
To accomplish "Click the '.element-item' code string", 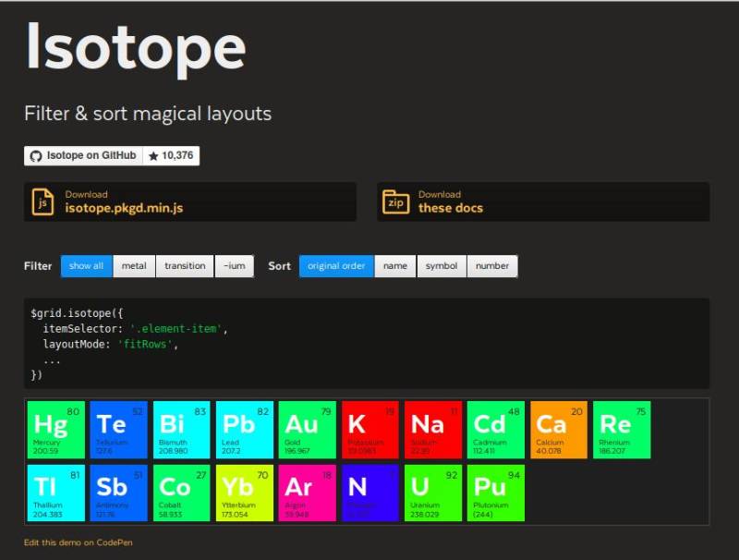I will point(176,329).
